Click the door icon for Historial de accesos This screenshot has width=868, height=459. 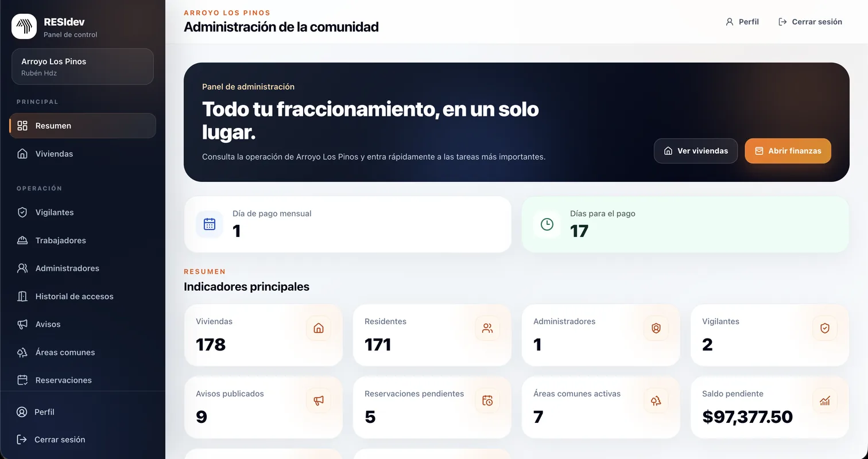(22, 297)
